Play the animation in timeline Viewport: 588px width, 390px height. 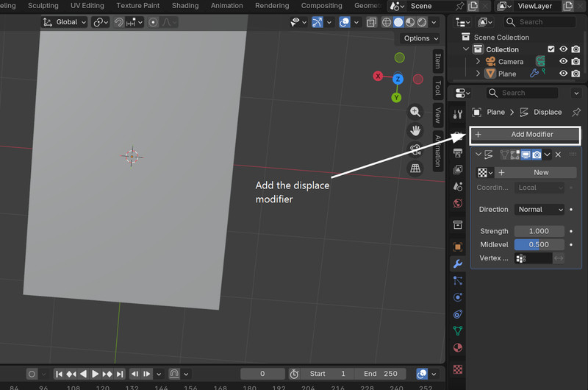tap(95, 374)
